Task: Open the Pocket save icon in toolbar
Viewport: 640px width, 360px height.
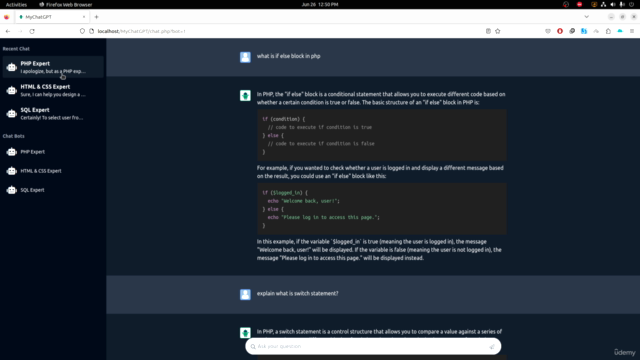Action: coord(548,31)
